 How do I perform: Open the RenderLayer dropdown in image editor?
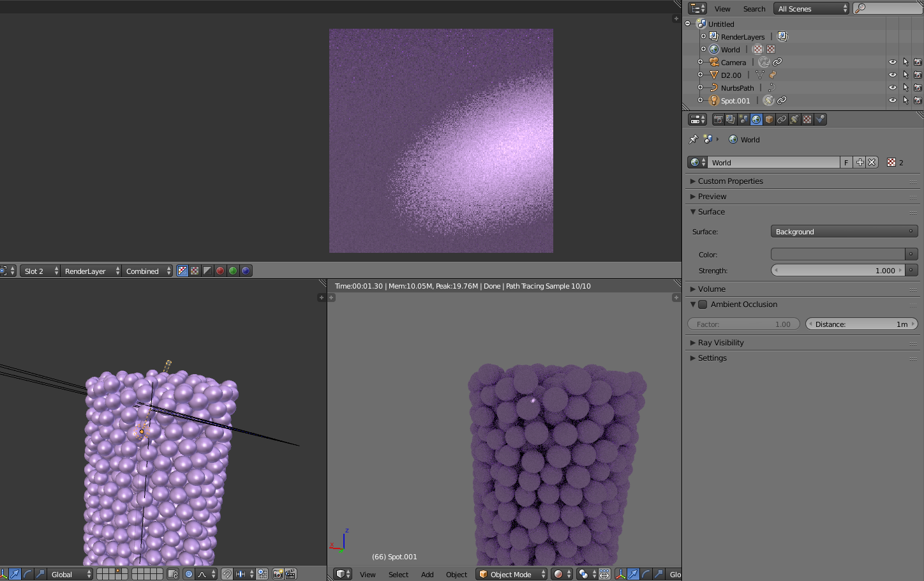coord(91,271)
